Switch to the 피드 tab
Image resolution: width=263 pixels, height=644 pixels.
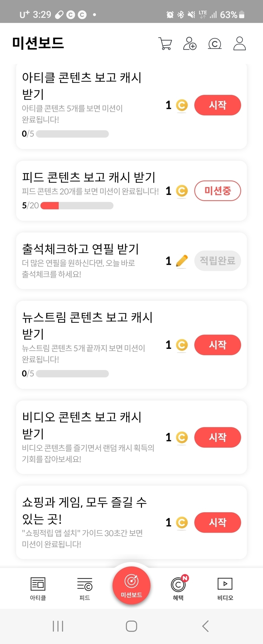click(x=85, y=588)
